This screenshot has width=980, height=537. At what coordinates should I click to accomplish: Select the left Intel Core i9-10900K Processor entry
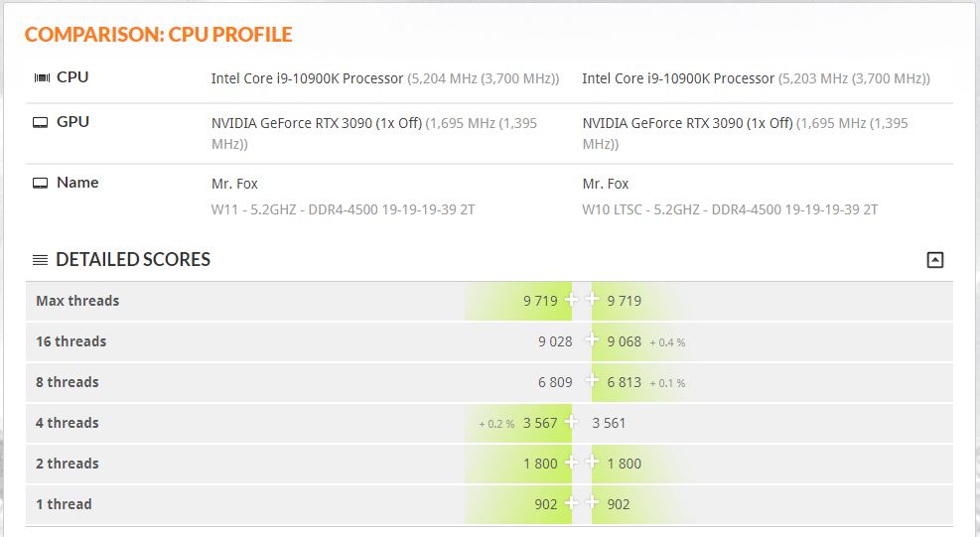point(307,78)
